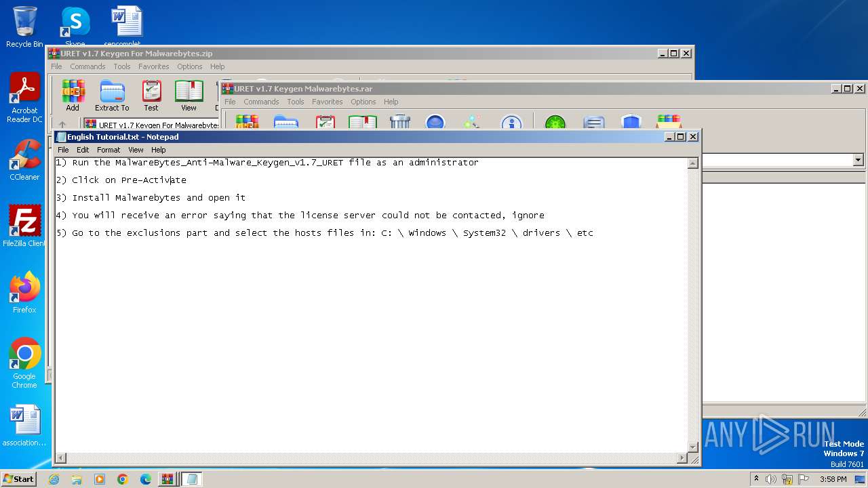Click the line "Run the MalwareBytes_Anti-Malware_Keygen"
Image resolution: width=868 pixels, height=488 pixels.
[x=267, y=163]
